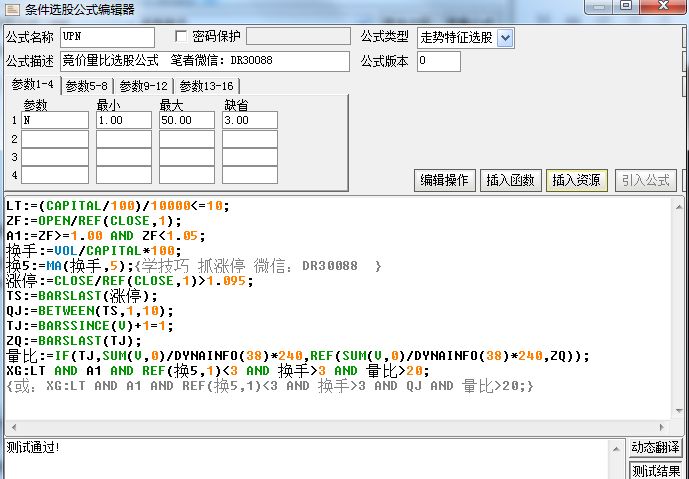The image size is (689, 479).
Task: Click the comment 学技巧 抓涨停 in code
Action: 193,266
